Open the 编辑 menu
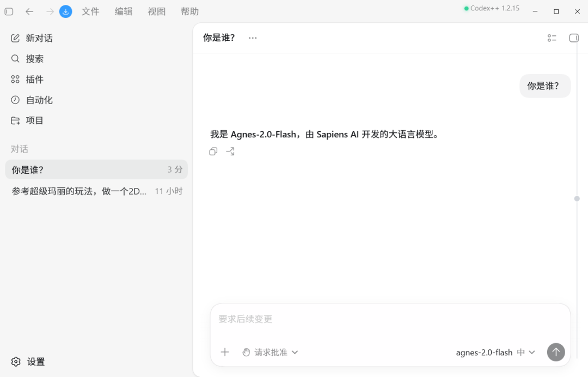Viewport: 588px width, 377px height. 124,11
